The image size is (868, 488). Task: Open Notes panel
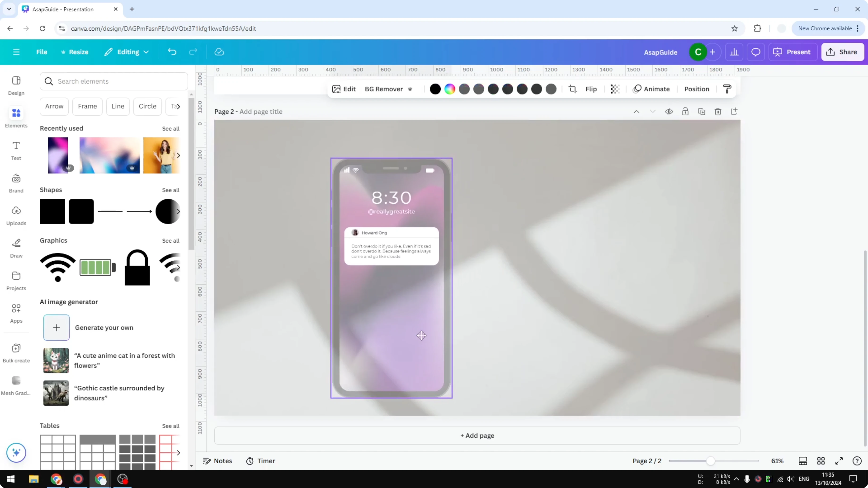click(217, 461)
